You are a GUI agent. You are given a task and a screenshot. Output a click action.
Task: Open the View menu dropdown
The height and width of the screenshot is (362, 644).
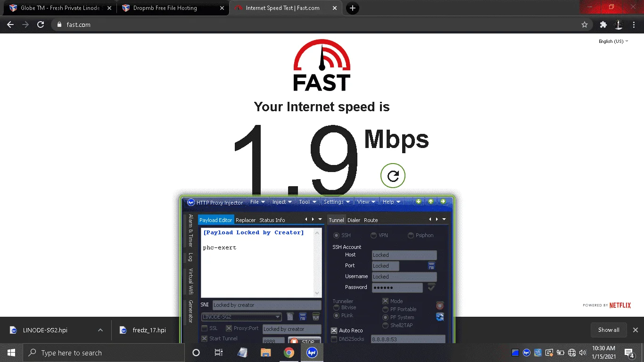point(366,202)
